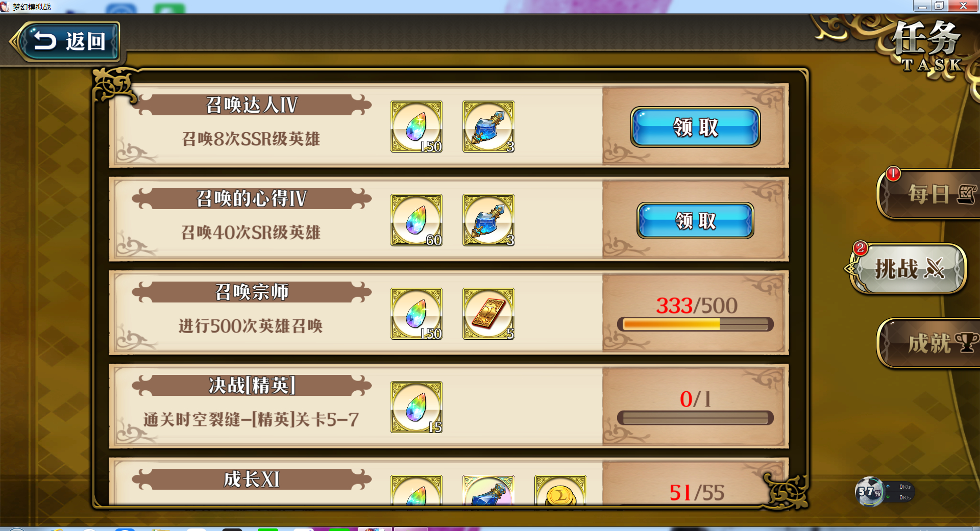
Task: Select the 成长XI task title
Action: point(252,479)
